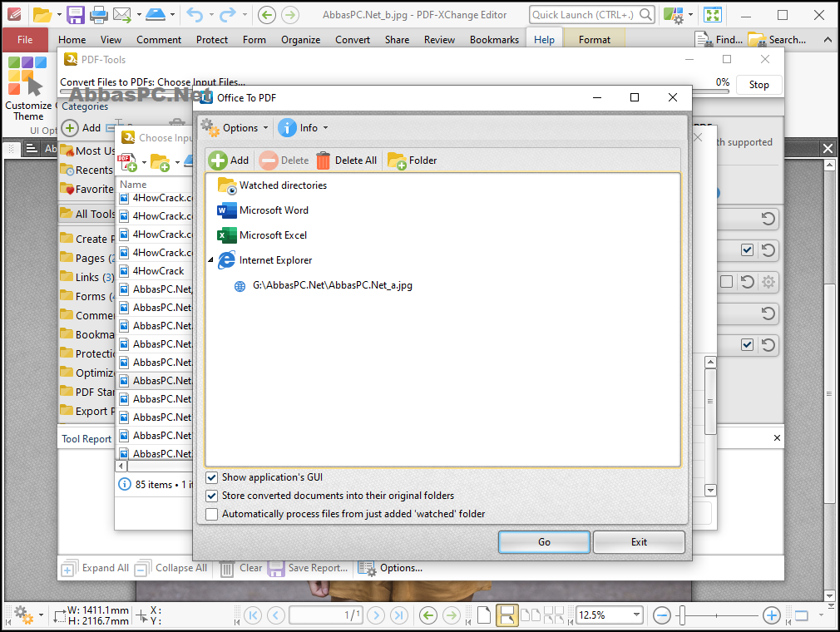Screen dimensions: 840x632
Task: Click the Quick Launch input field
Action: tap(584, 14)
